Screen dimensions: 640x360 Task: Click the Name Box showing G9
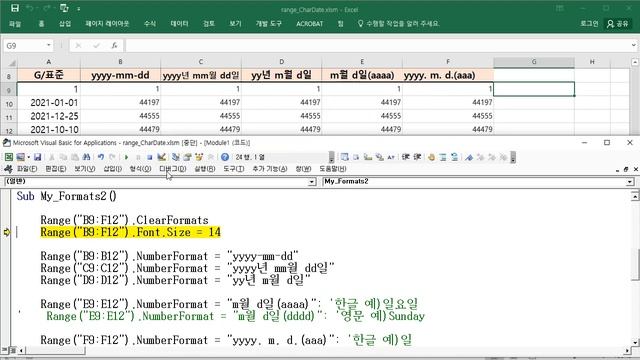(x=24, y=45)
